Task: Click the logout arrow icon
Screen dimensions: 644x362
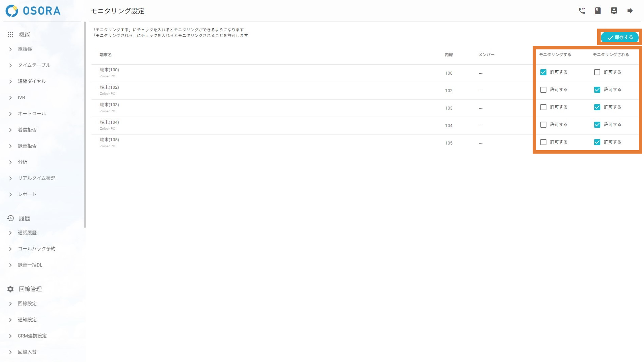Action: click(630, 11)
